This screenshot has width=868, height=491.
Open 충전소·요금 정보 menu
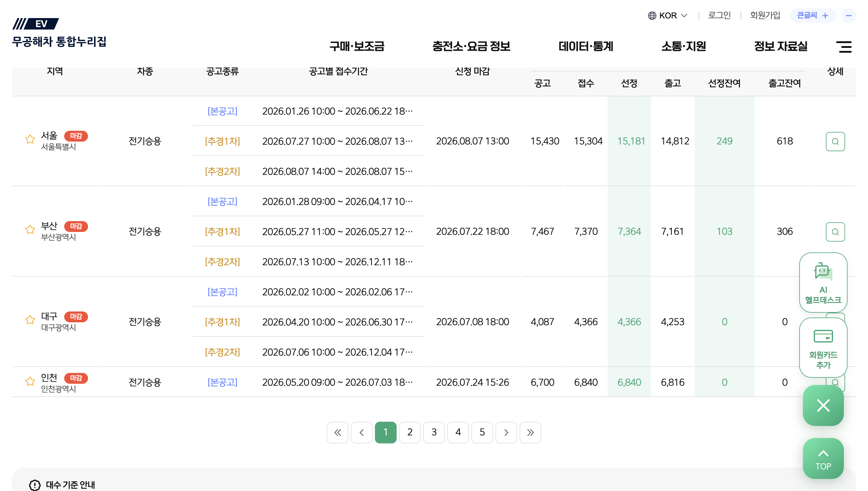(x=471, y=46)
